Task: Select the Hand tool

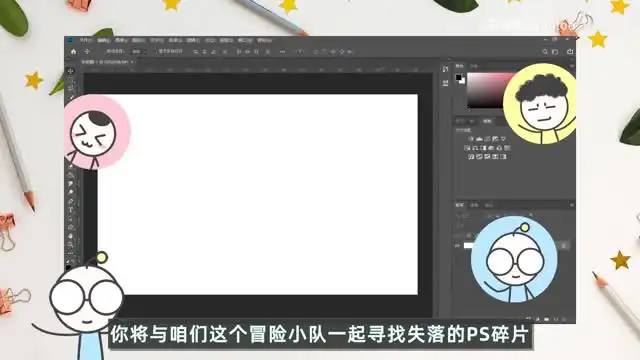Action: [x=71, y=236]
